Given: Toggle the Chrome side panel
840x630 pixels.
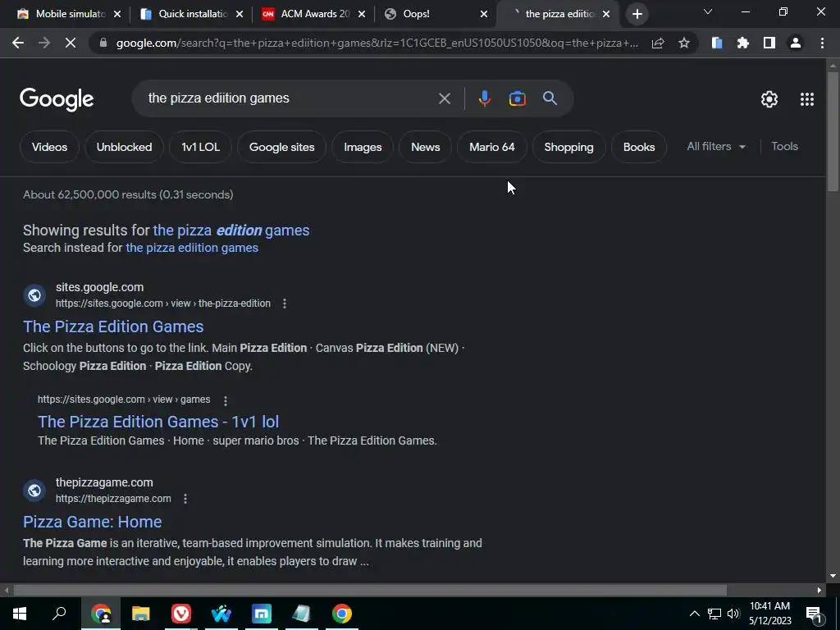Looking at the screenshot, I should [x=769, y=43].
